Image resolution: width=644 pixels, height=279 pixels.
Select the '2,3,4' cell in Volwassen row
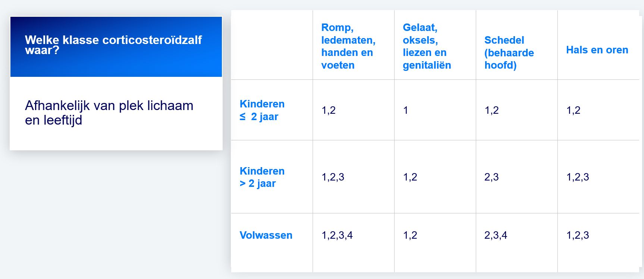pyautogui.click(x=496, y=235)
